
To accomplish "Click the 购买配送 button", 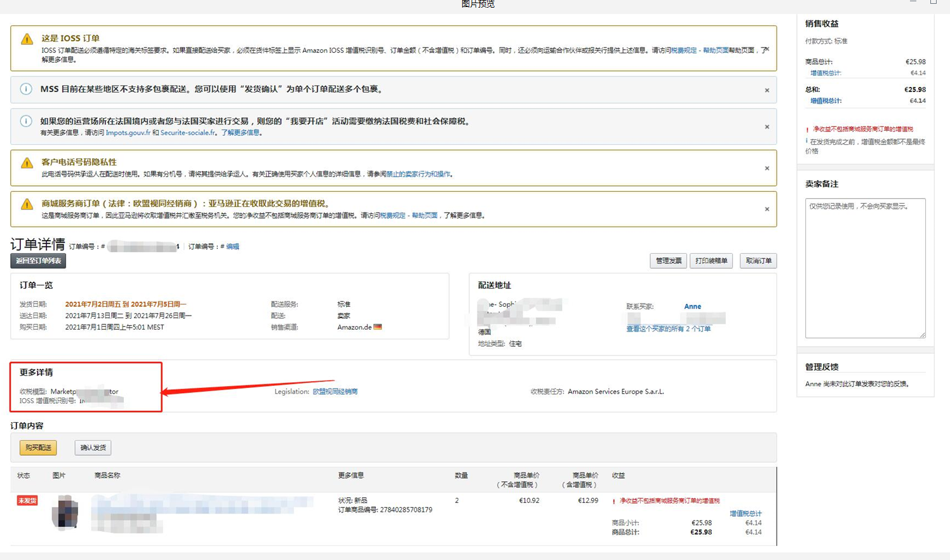I will [x=38, y=448].
